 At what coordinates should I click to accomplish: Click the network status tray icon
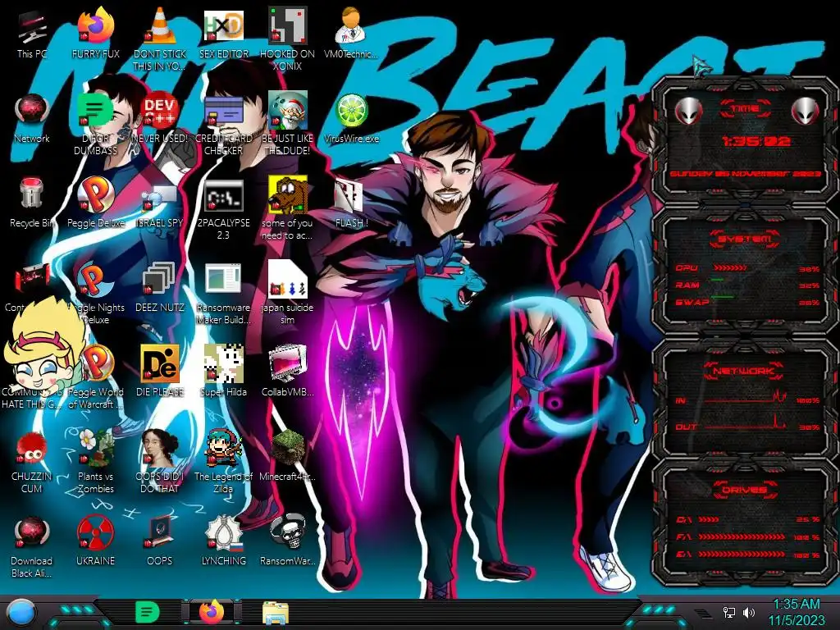click(x=729, y=612)
